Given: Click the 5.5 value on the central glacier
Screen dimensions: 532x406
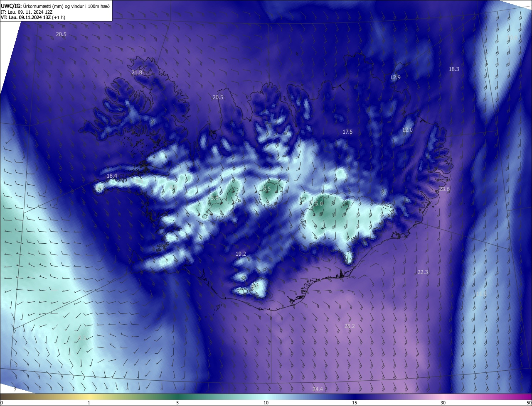Looking at the screenshot, I should (x=267, y=189).
